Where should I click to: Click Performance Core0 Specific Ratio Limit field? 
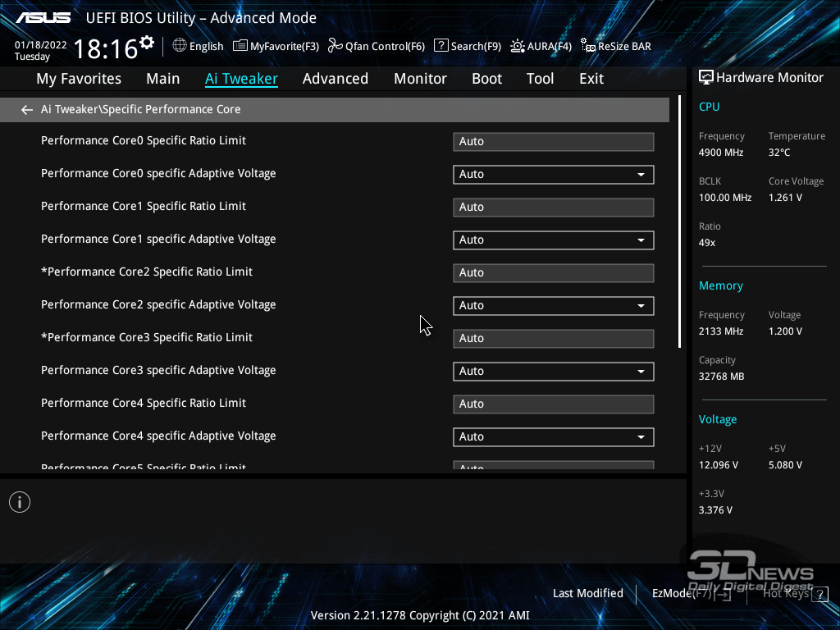tap(554, 142)
